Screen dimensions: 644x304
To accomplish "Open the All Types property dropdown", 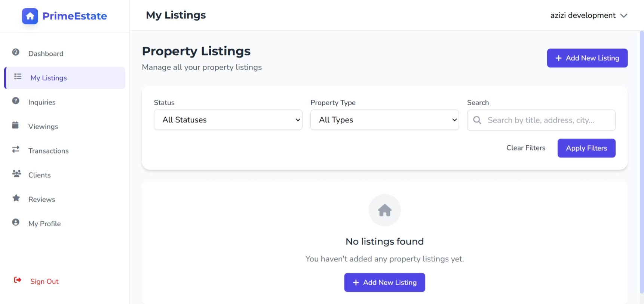I will click(384, 120).
